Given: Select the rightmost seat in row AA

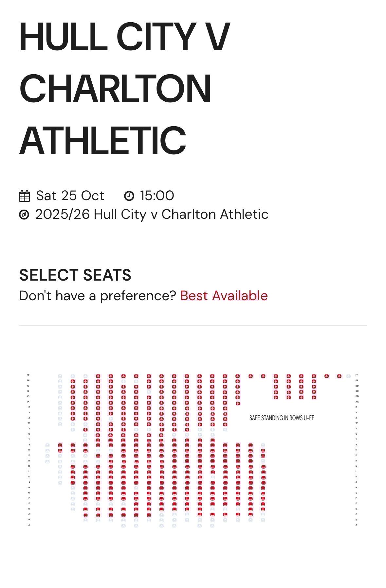Looking at the screenshot, I should (x=238, y=403).
